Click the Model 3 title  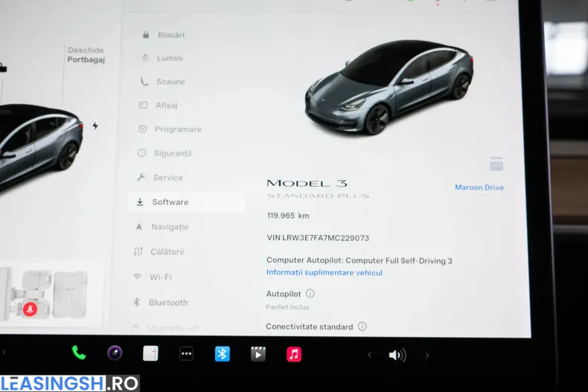(307, 183)
